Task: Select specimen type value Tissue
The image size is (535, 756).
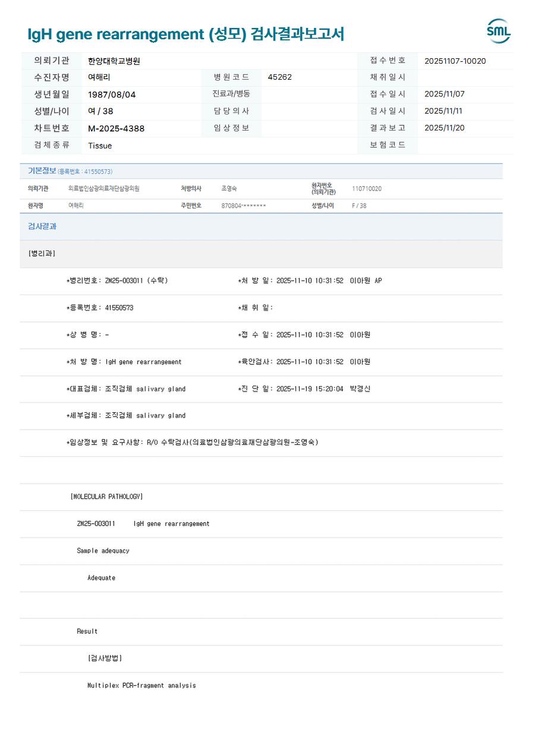Action: 100,146
